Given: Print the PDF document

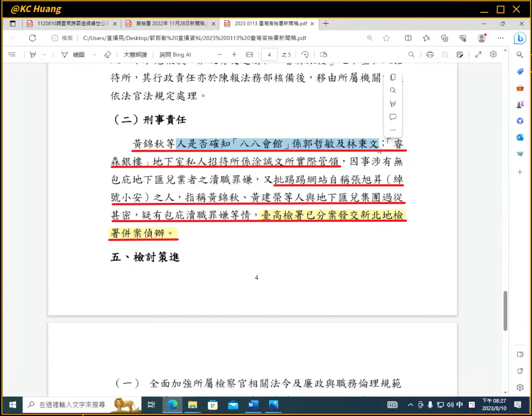Looking at the screenshot, I should tap(430, 55).
